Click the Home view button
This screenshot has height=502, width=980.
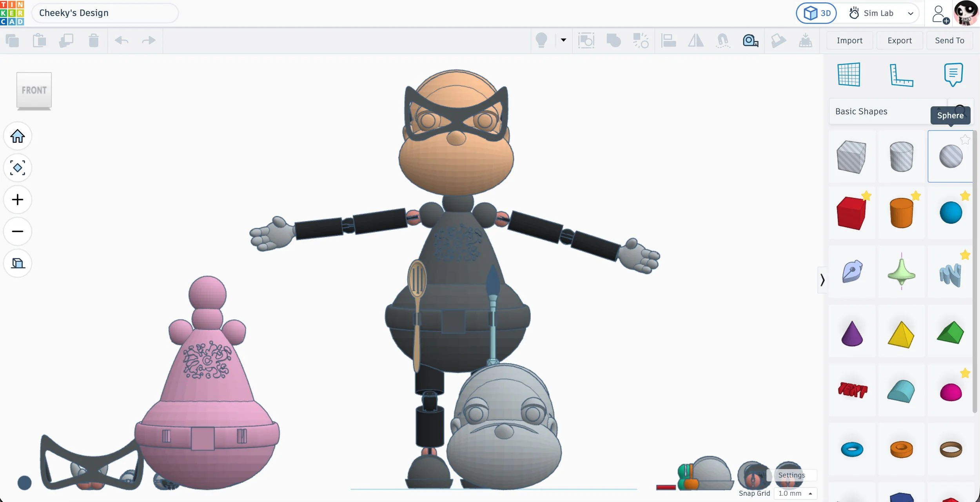point(18,136)
